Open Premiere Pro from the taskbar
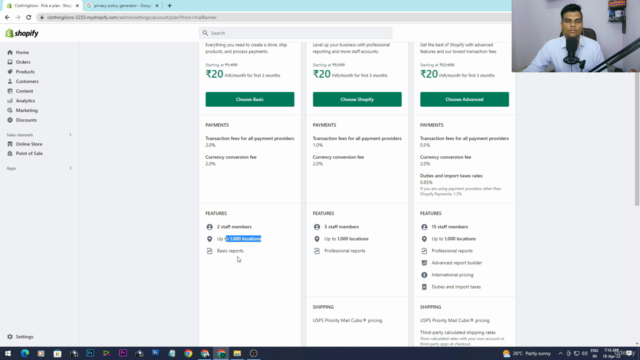This screenshot has width=640, height=360. coord(123,353)
